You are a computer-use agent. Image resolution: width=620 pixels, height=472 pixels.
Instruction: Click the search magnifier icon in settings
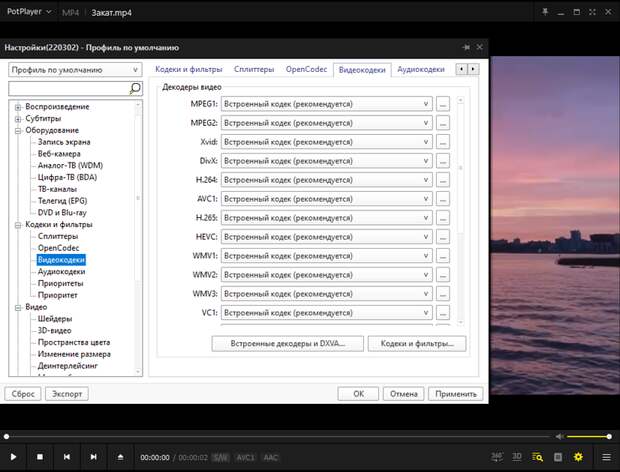click(x=136, y=89)
